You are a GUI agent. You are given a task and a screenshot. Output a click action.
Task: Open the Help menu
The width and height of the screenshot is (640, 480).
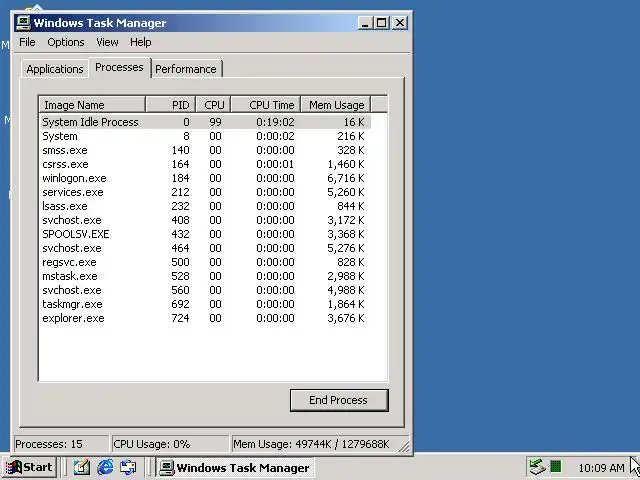(x=140, y=42)
